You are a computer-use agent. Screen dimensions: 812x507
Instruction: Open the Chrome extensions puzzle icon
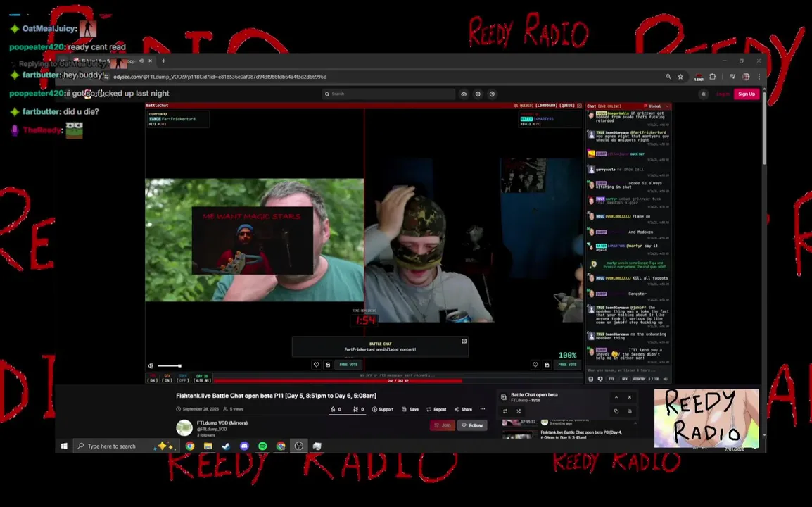pos(713,77)
